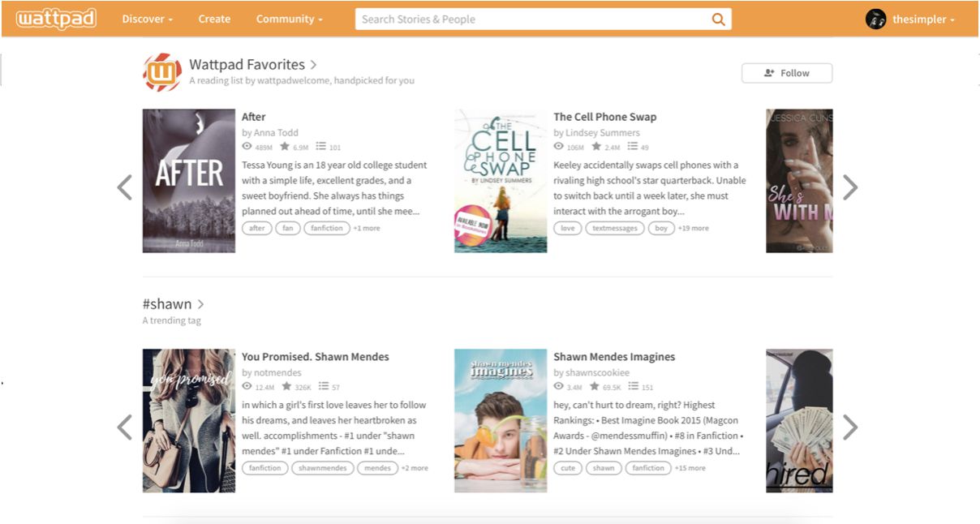The width and height of the screenshot is (980, 524).
Task: Go to next #shawn stories
Action: click(849, 427)
